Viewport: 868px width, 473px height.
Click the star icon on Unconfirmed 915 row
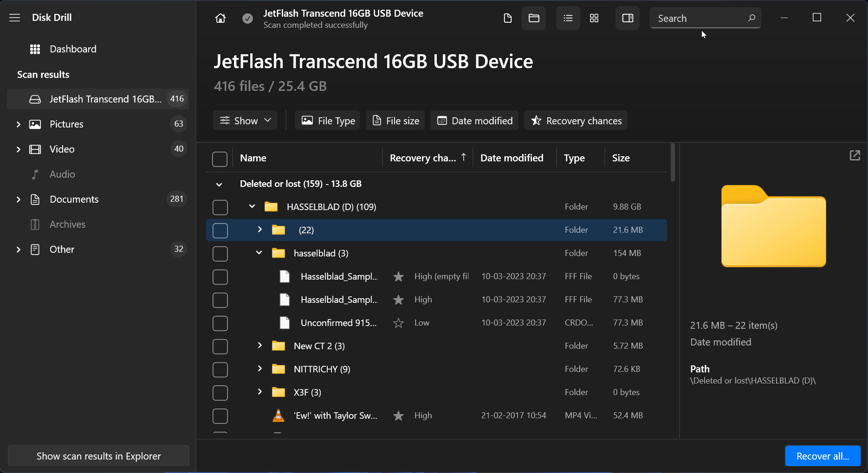[398, 323]
